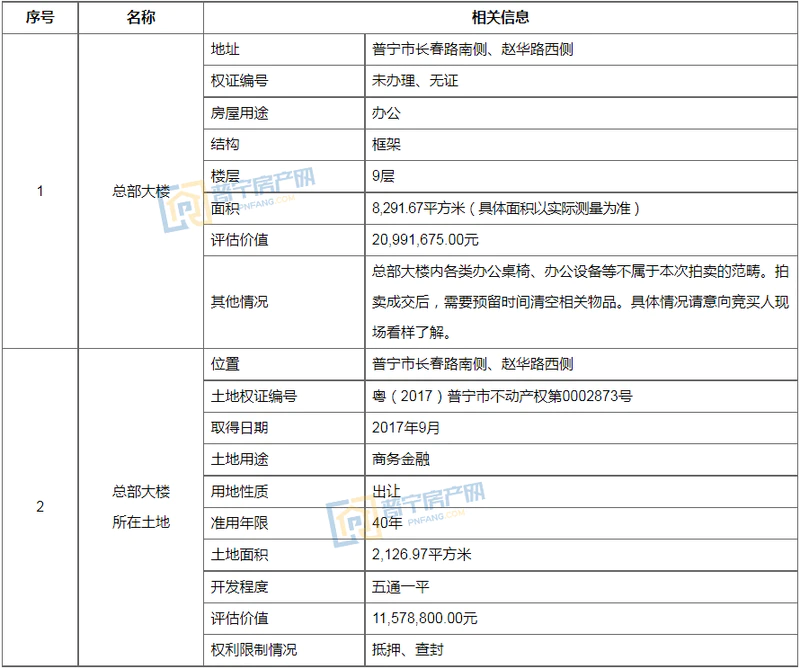Select the 土地权证编号 label cell

[254, 396]
